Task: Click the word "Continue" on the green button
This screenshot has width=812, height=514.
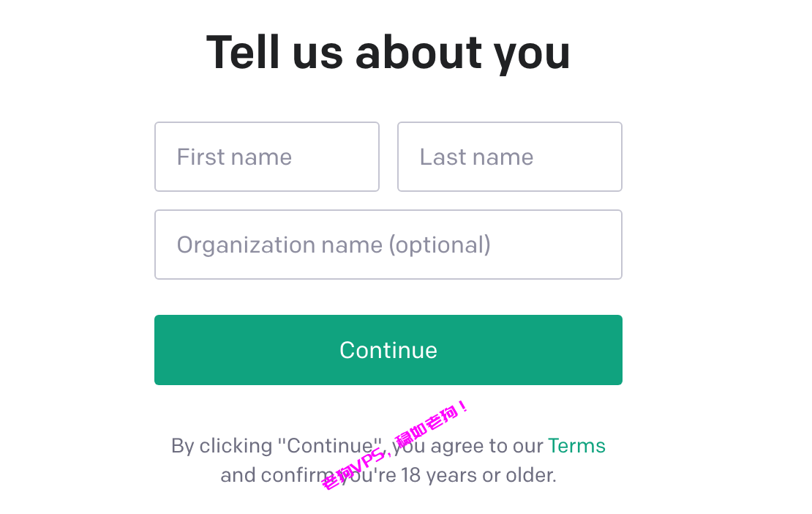Action: 388,350
